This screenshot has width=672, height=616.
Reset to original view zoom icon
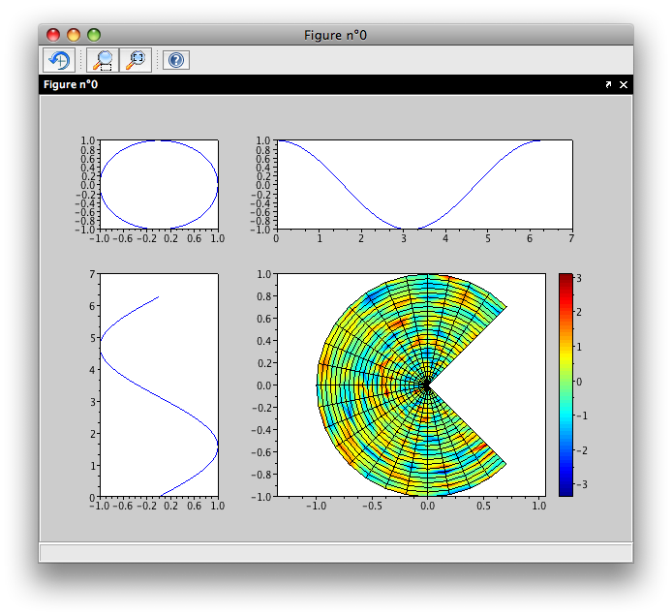click(x=136, y=60)
